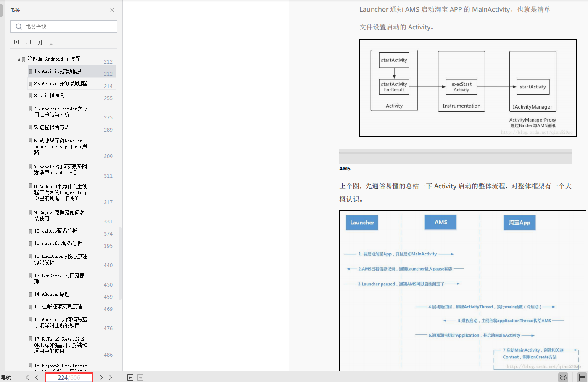Viewport: 588px width, 382px height.
Task: Click the execStartActivity box in the diagram
Action: pos(461,87)
